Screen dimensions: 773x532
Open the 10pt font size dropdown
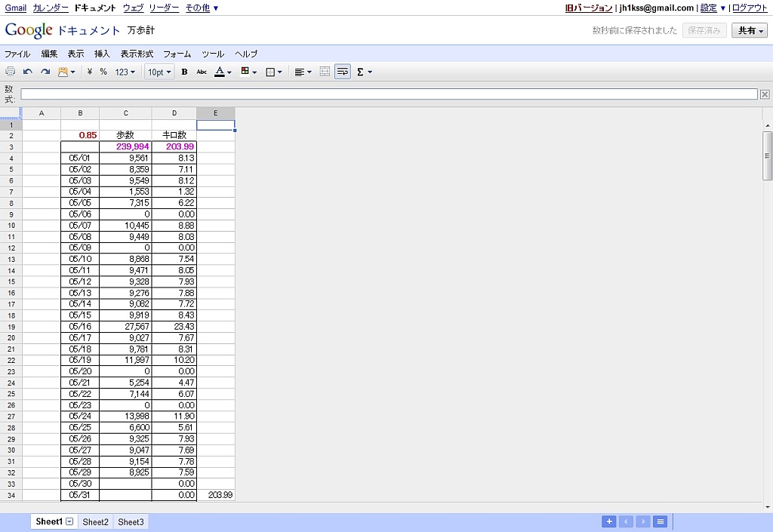159,72
